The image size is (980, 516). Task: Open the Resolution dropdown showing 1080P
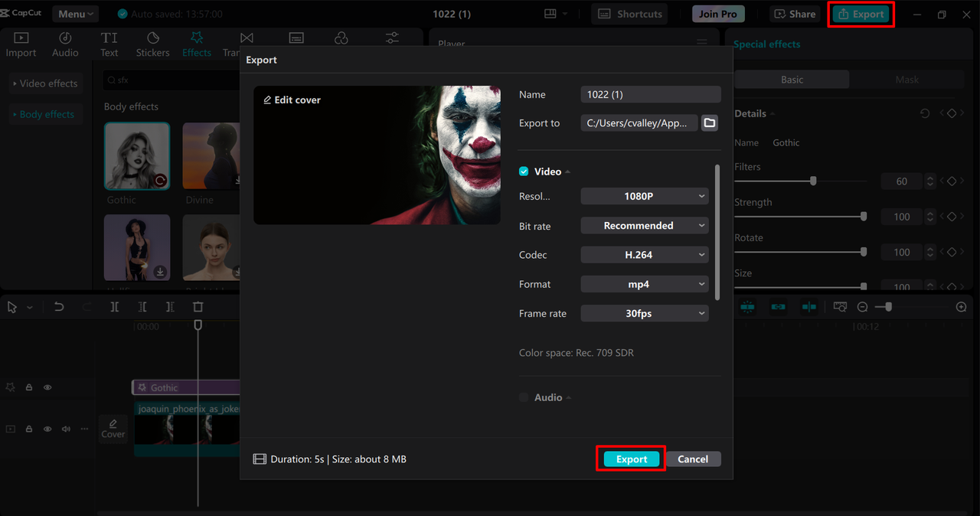coord(645,196)
